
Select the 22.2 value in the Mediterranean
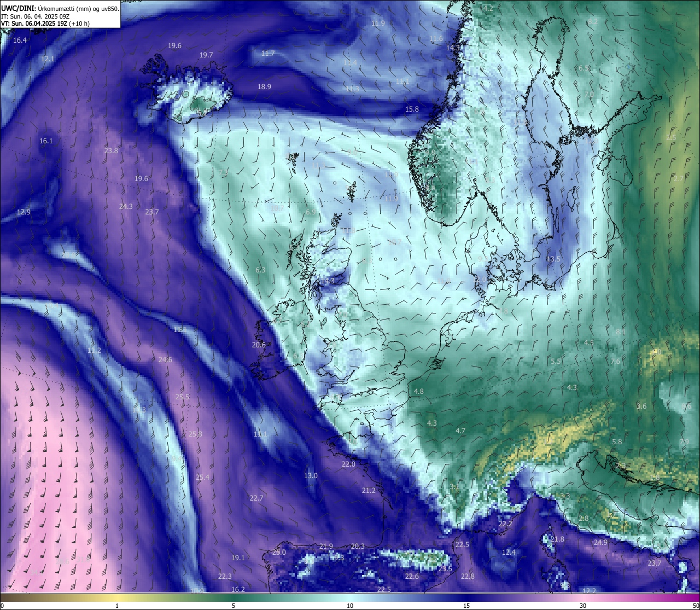505,524
